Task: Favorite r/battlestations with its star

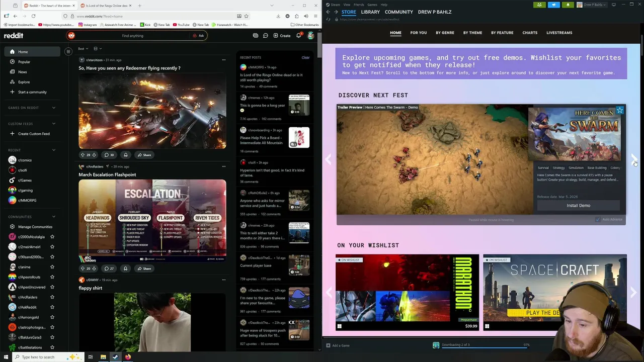Action: [52, 347]
